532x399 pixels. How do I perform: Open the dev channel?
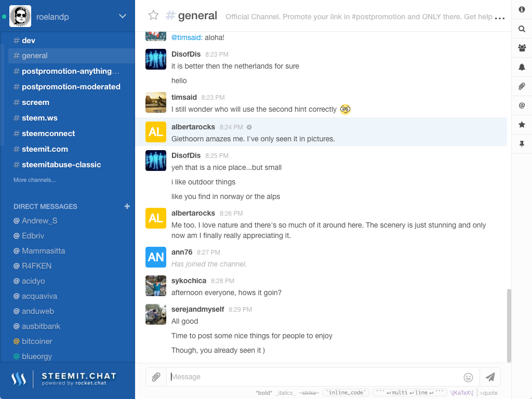click(72, 41)
